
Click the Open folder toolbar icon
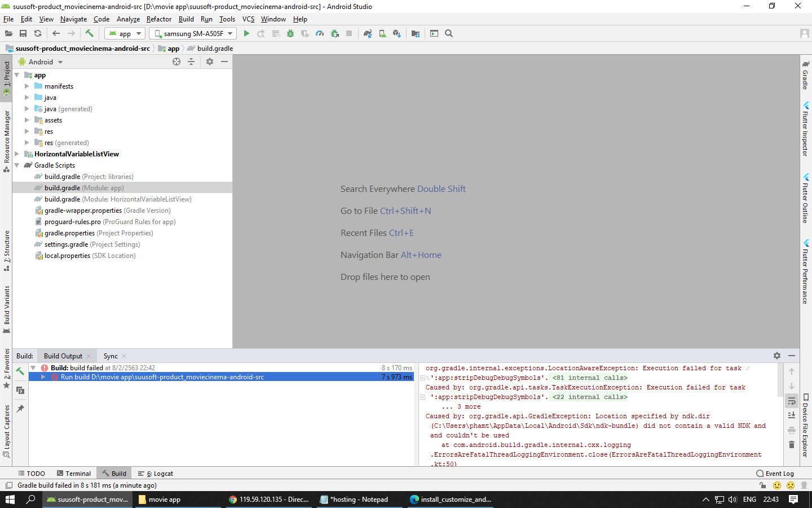[x=9, y=34]
